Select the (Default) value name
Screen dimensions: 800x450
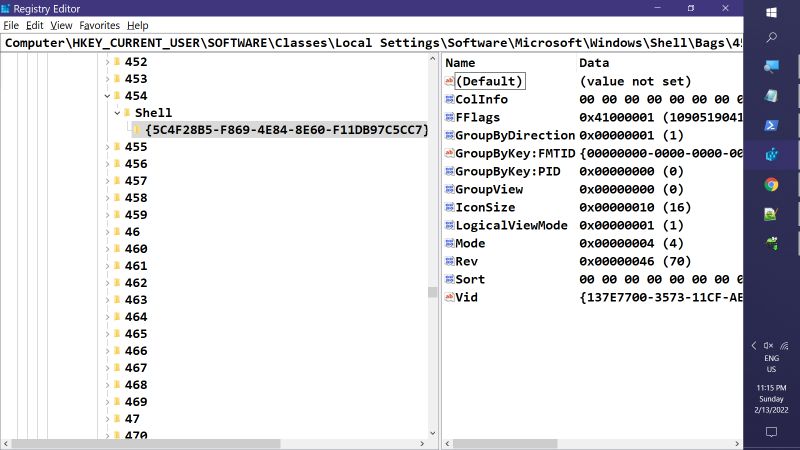pos(489,81)
